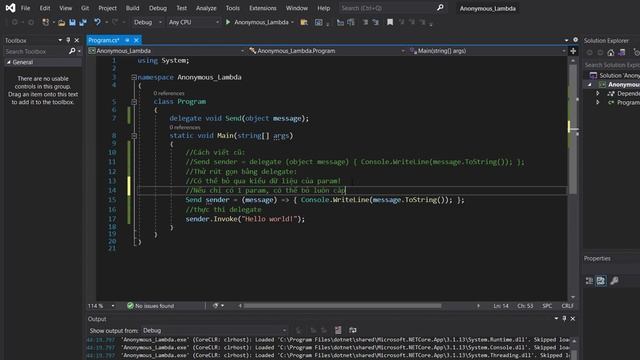640x360 pixels.
Task: Click the Visual Studio logo icon
Action: point(11,8)
